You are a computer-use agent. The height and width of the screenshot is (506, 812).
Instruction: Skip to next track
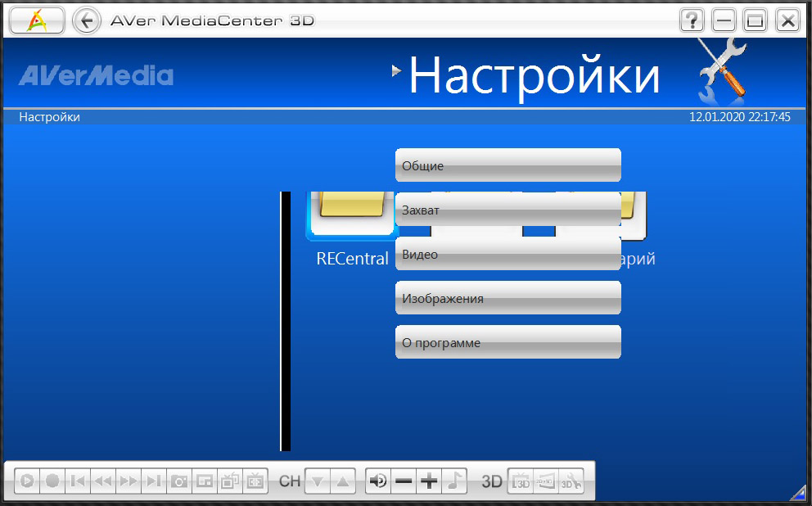[154, 481]
